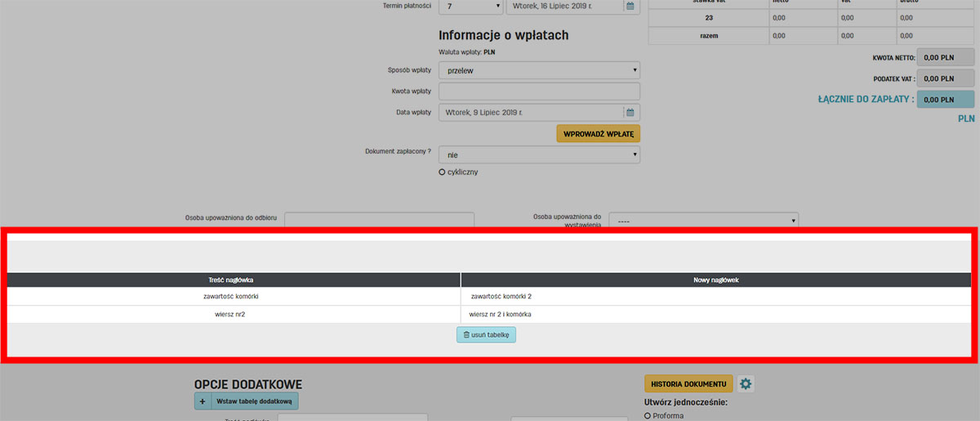Click the Wstaw tabelę dodatkową button label

(x=255, y=401)
